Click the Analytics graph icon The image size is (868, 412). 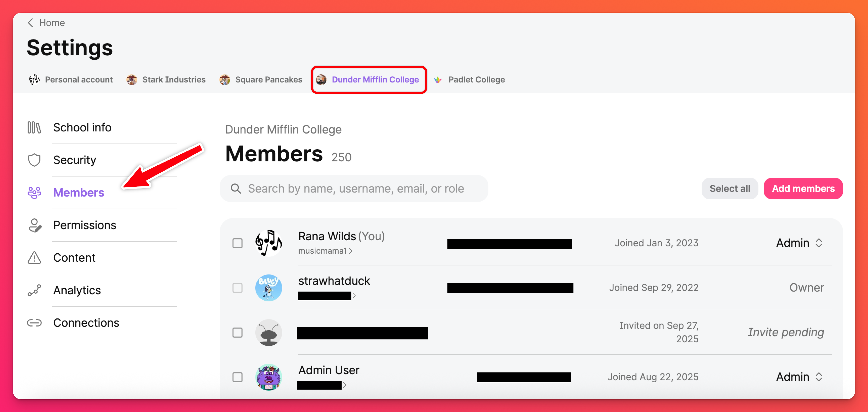[34, 290]
